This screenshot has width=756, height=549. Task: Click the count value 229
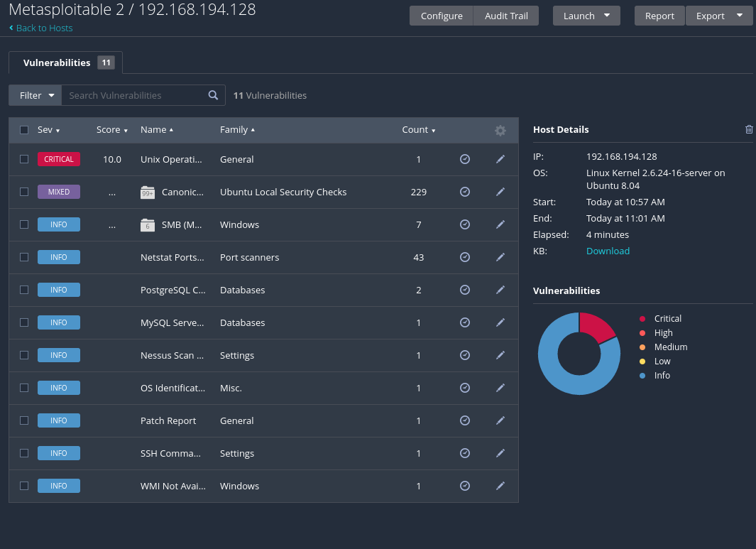[419, 192]
